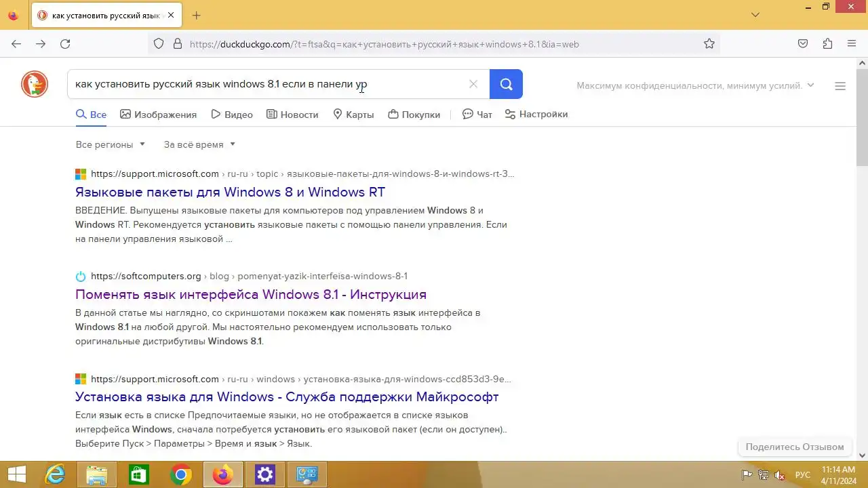Open result Поменять язык интерфейса Windows 8.1
The width and height of the screenshot is (868, 488).
click(251, 294)
